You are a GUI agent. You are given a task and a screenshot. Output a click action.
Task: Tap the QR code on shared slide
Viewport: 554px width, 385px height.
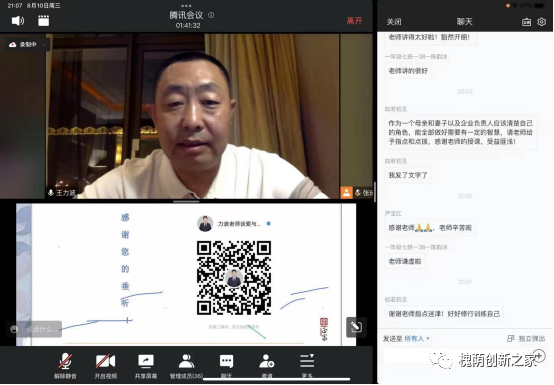pyautogui.click(x=234, y=278)
